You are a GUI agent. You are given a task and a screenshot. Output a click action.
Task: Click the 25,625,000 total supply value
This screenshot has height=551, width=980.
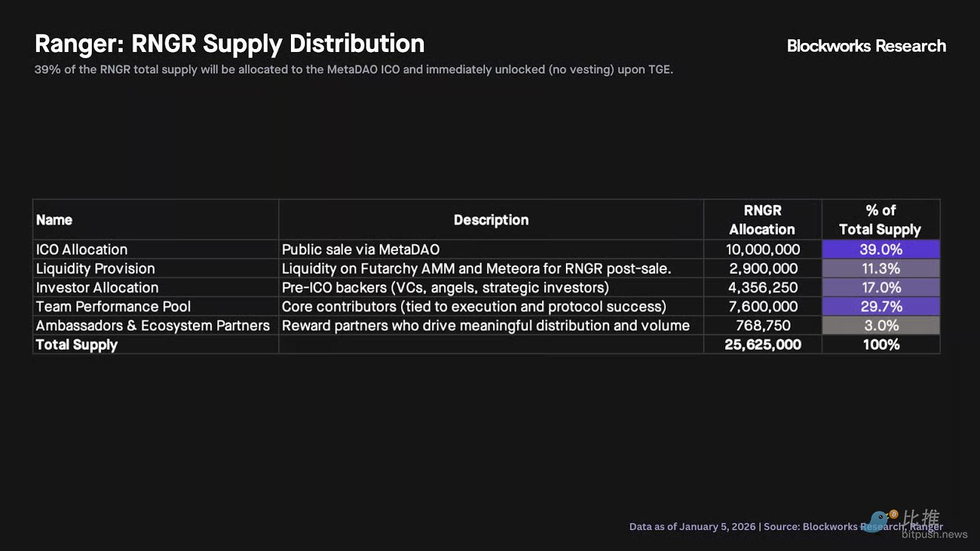[763, 345]
